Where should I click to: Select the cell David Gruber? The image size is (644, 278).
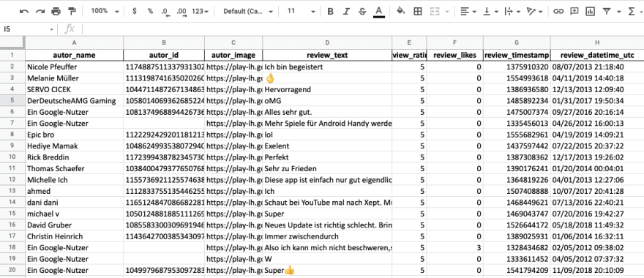click(74, 225)
